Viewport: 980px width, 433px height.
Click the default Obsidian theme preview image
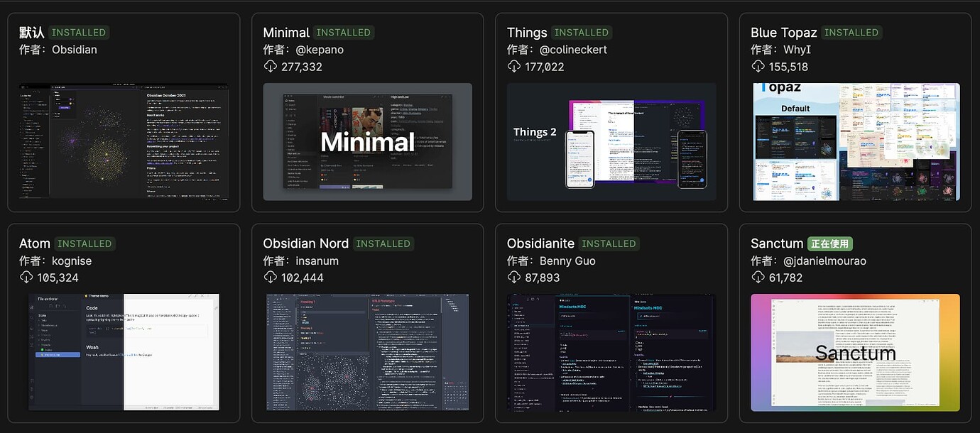(124, 142)
